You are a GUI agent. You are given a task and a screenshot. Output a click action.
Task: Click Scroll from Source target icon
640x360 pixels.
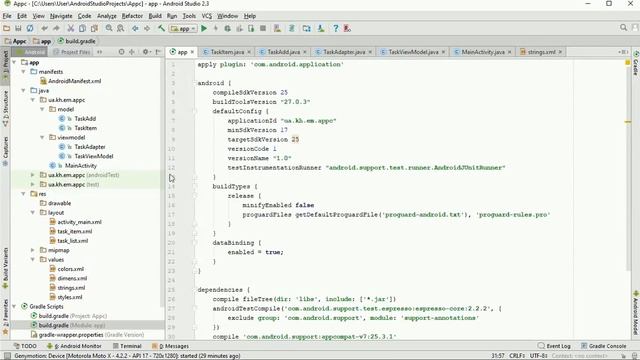point(121,52)
